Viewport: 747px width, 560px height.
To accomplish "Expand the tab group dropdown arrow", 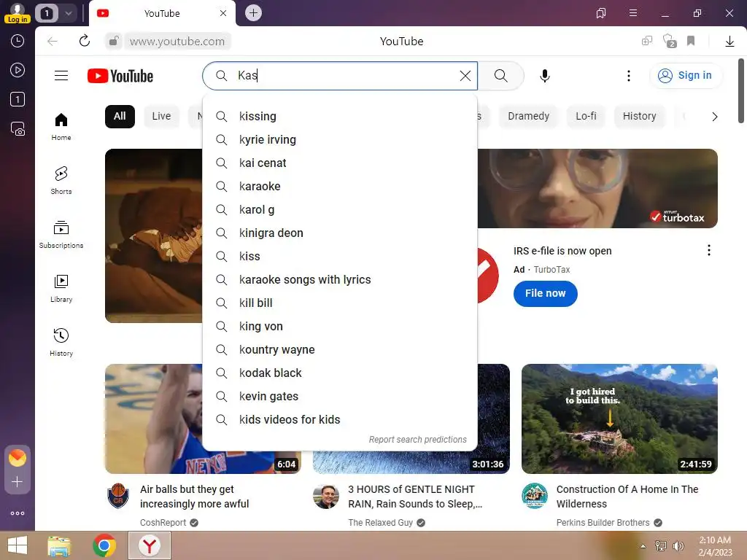I will coord(69,13).
